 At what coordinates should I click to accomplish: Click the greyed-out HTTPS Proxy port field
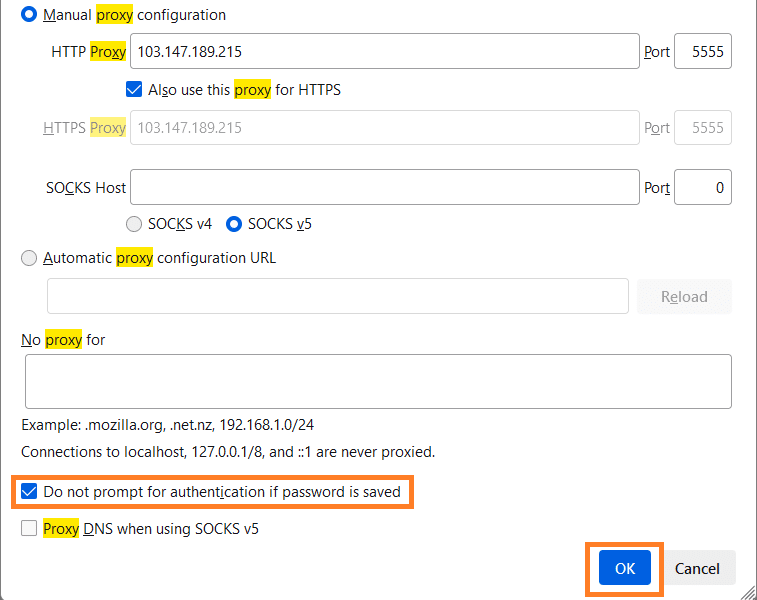703,128
